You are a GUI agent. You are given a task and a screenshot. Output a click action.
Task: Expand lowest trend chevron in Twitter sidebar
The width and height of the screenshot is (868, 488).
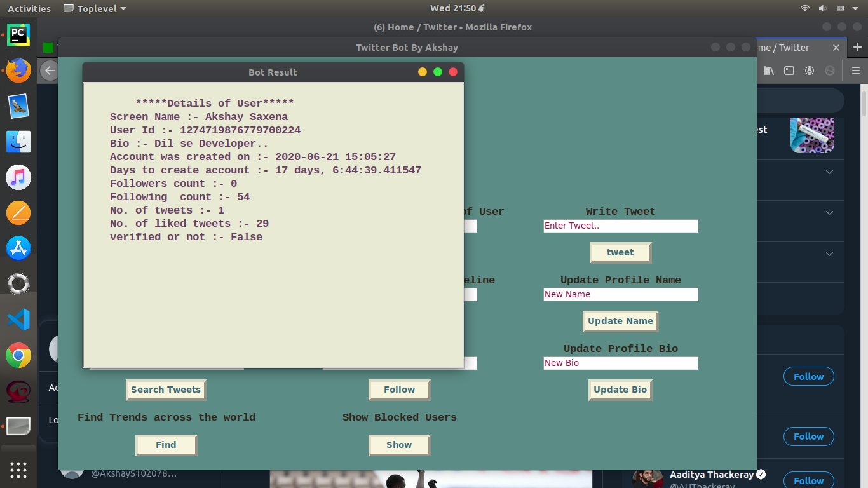(829, 254)
